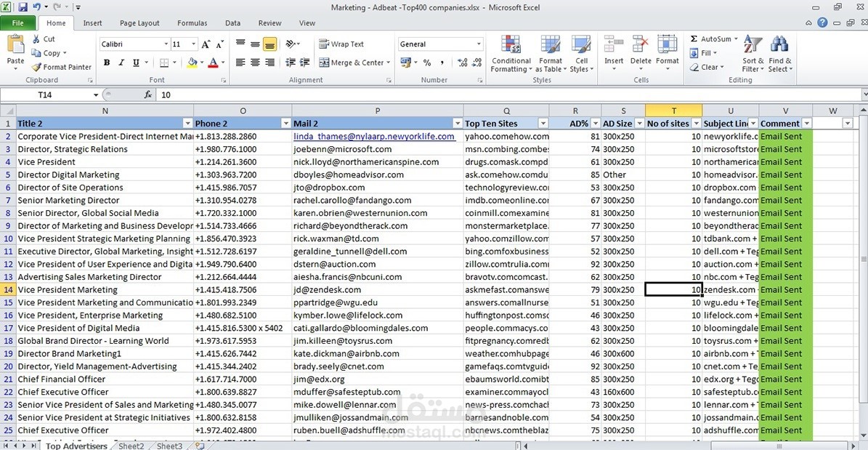Open the Mail 2 column filter dropdown
Image resolution: width=868 pixels, height=450 pixels.
[x=458, y=123]
